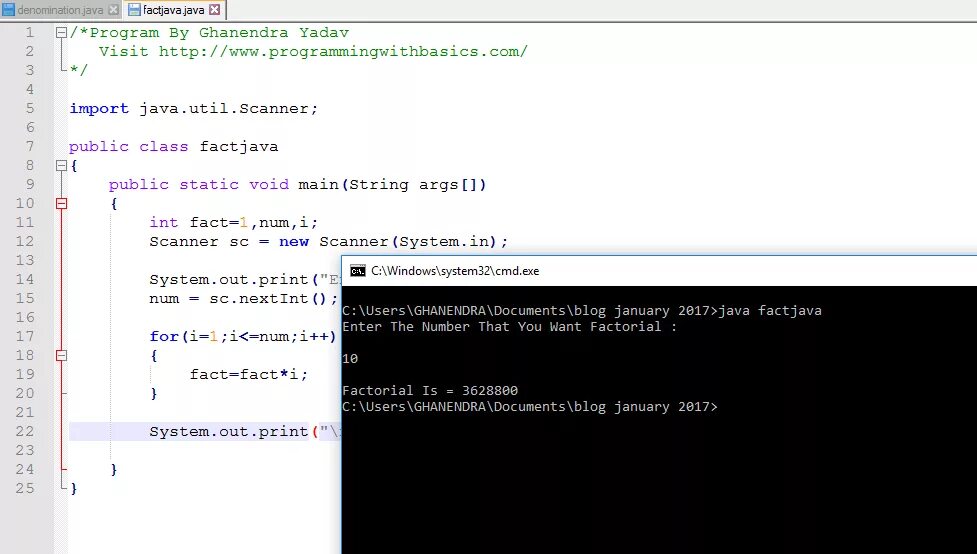Click the 'import' keyword on line 5
977x554 pixels.
99,108
